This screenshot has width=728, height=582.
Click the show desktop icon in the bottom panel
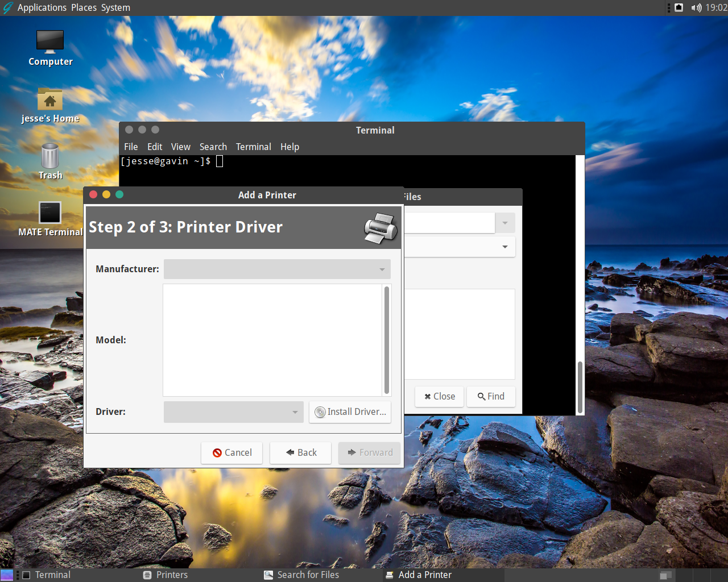tap(8, 575)
